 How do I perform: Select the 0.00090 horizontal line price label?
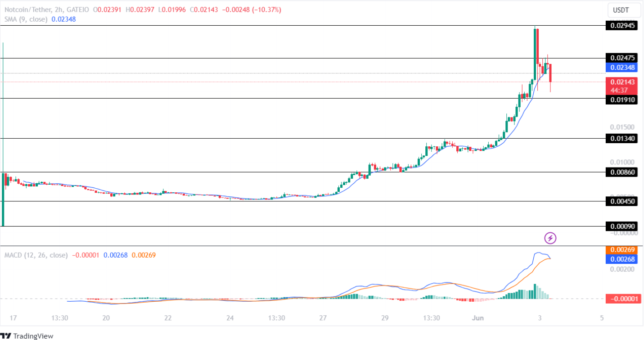point(623,226)
